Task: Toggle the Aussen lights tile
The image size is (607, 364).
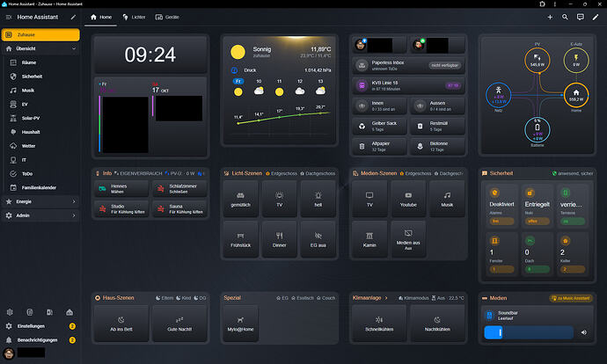Action: click(437, 106)
